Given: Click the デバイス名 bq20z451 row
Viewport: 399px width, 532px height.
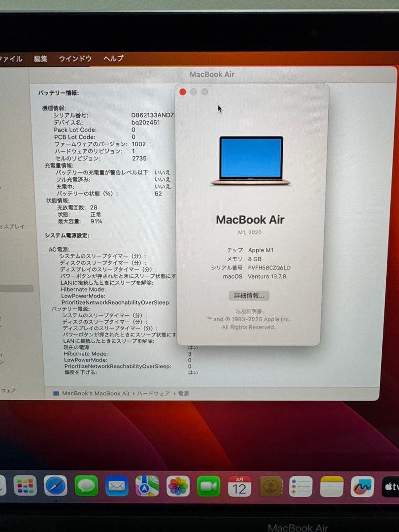Looking at the screenshot, I should tap(106, 123).
